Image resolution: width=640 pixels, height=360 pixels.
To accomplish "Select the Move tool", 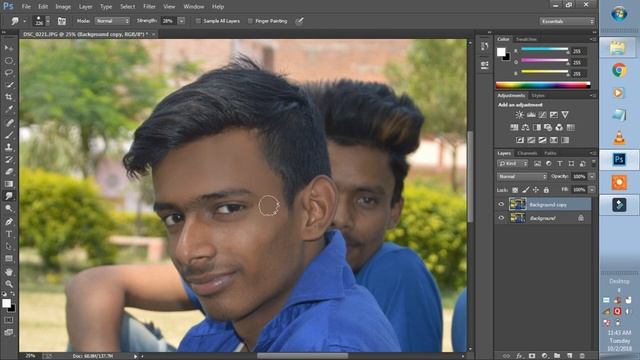I will pos(9,48).
